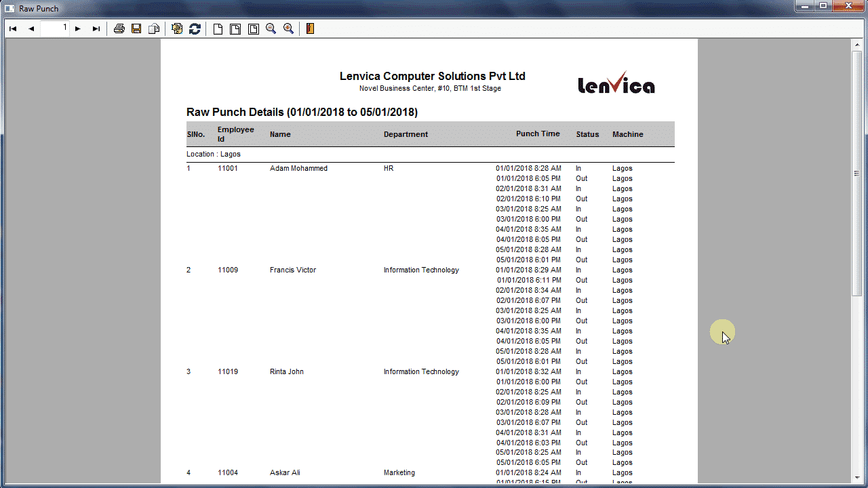Select employee id 11009
This screenshot has width=868, height=488.
point(228,270)
